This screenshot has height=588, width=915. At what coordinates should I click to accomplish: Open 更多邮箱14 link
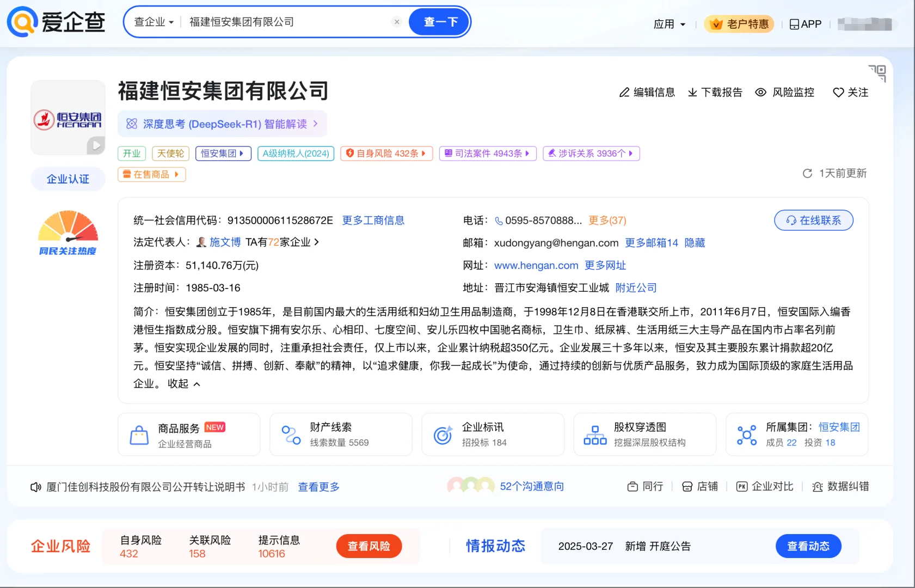[652, 243]
